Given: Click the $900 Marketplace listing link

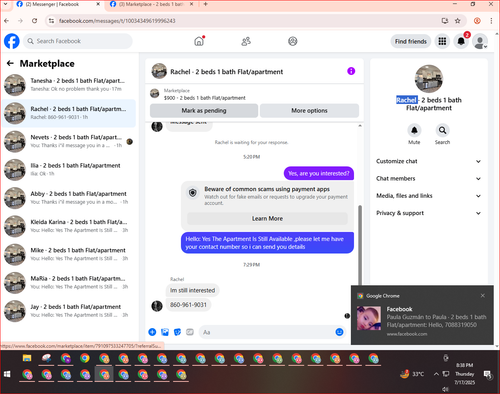Looking at the screenshot, I should tap(204, 98).
